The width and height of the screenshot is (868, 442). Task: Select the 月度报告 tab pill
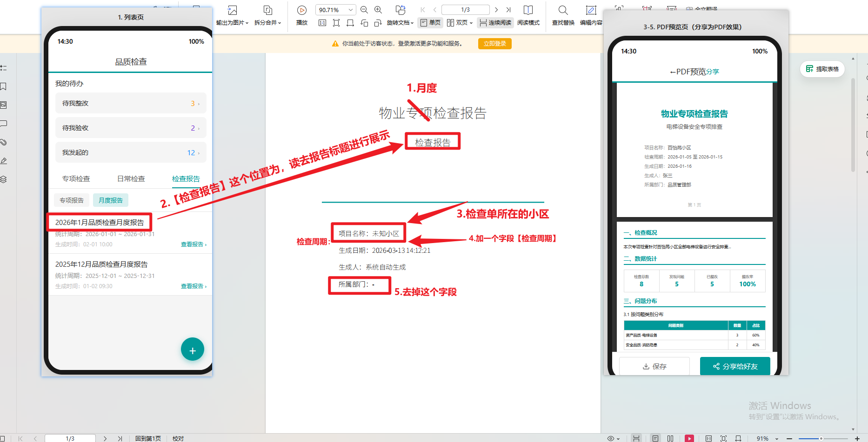coord(111,200)
